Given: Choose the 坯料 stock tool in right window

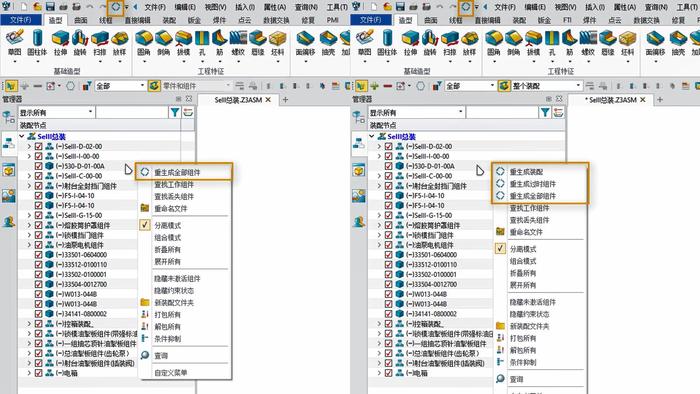Looking at the screenshot, I should point(627,43).
